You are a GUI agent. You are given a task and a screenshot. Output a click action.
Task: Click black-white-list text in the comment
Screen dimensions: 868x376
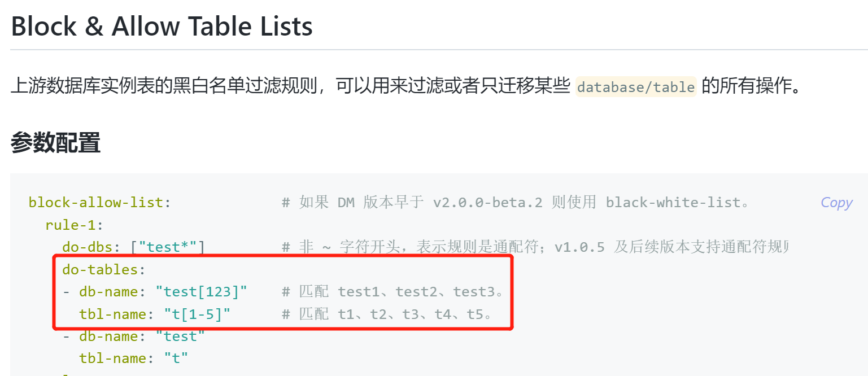(673, 203)
